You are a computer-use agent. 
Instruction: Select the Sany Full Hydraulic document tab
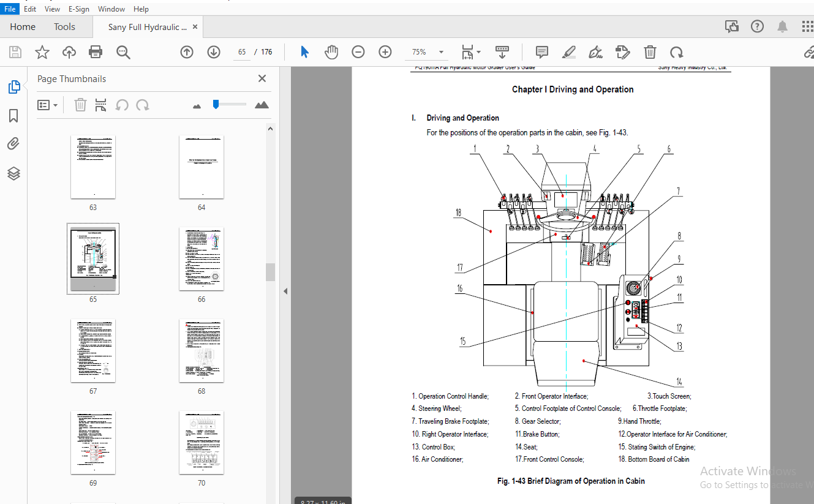[148, 27]
